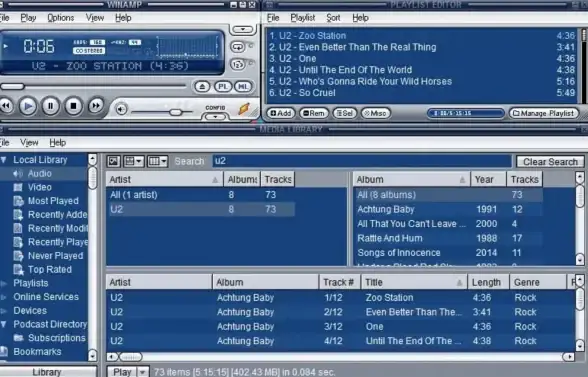Open the Most Played smart view

tap(53, 201)
